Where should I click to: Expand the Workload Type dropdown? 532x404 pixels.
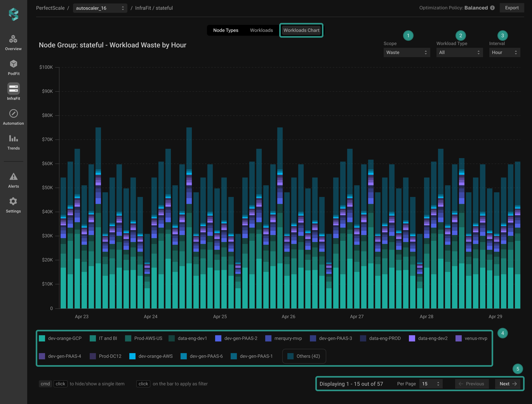[x=459, y=52]
